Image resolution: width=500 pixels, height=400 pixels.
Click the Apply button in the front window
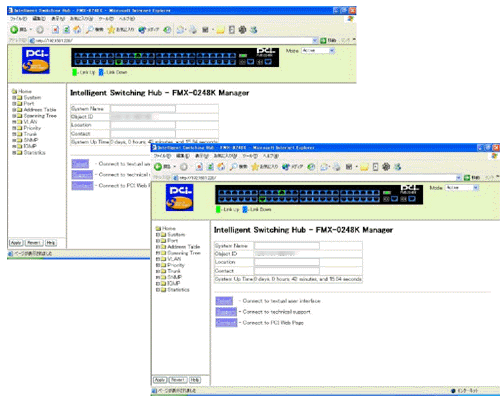click(x=160, y=380)
